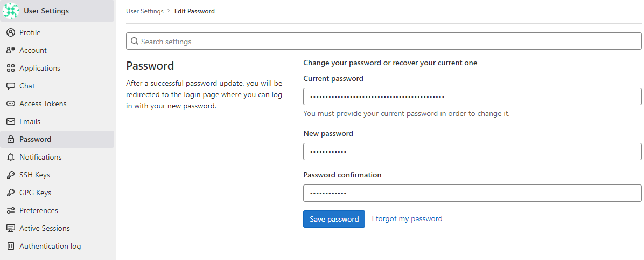
Task: Click the Current password field
Action: click(472, 97)
